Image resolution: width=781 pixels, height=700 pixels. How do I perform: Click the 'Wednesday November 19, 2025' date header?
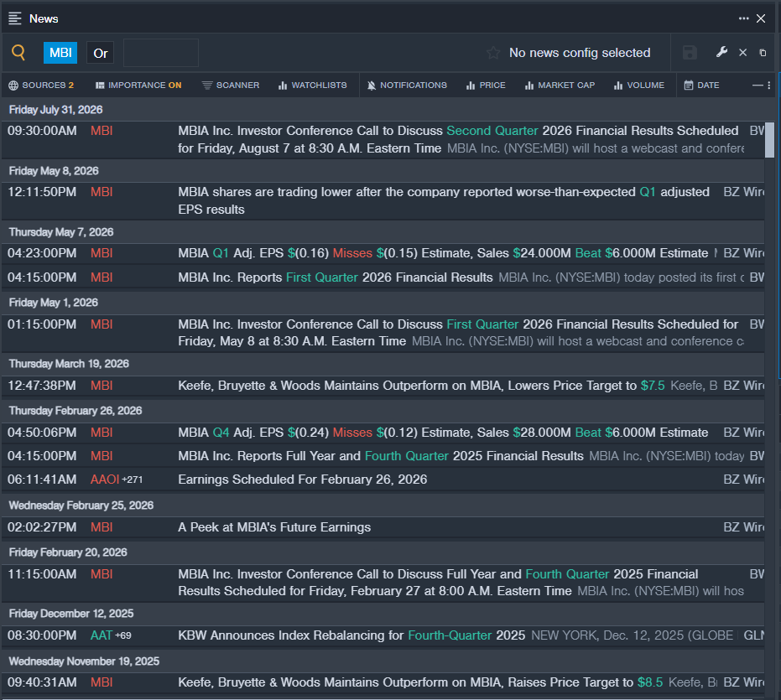(84, 661)
